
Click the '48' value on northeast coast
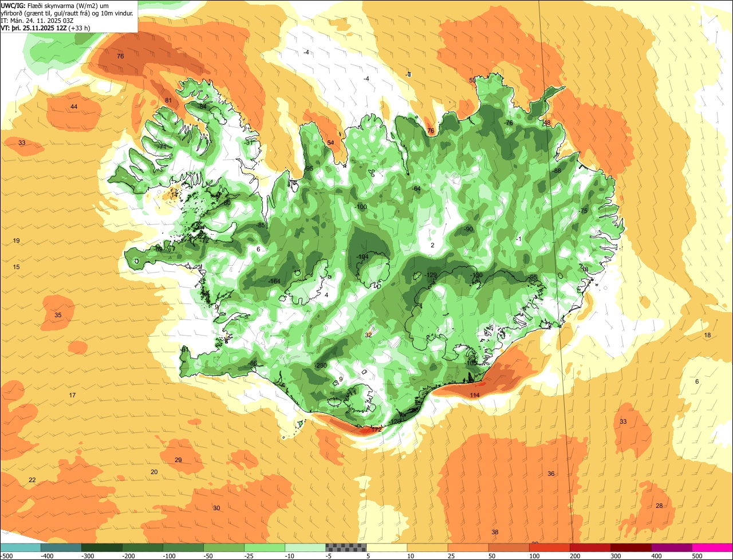click(x=547, y=123)
